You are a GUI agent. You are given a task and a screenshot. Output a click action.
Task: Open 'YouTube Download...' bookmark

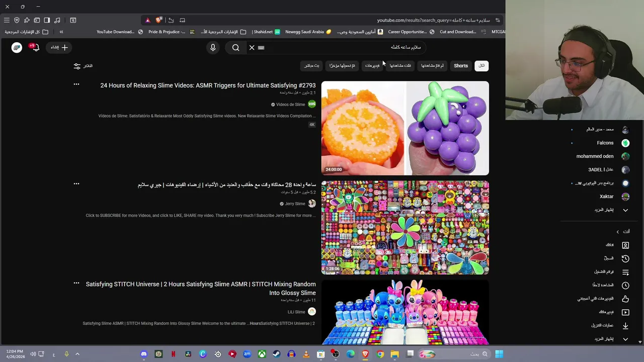(x=120, y=32)
